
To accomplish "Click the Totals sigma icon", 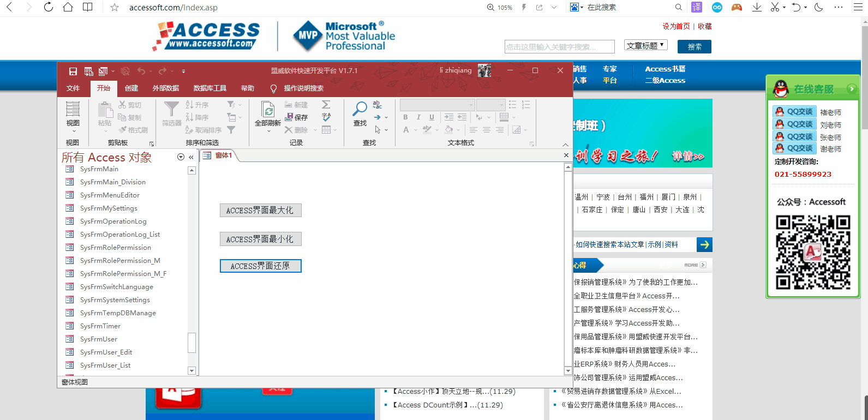I will 326,105.
